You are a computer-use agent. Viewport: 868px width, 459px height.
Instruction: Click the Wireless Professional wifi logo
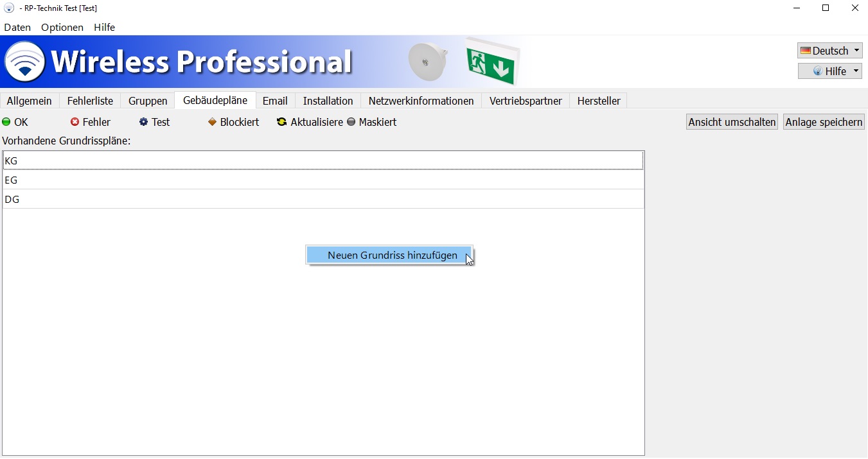coord(24,62)
